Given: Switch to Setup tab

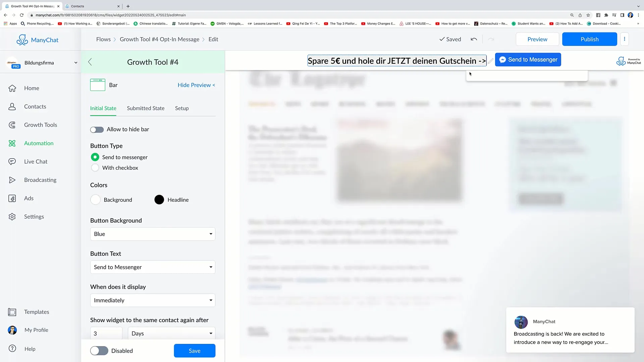Looking at the screenshot, I should (x=181, y=108).
